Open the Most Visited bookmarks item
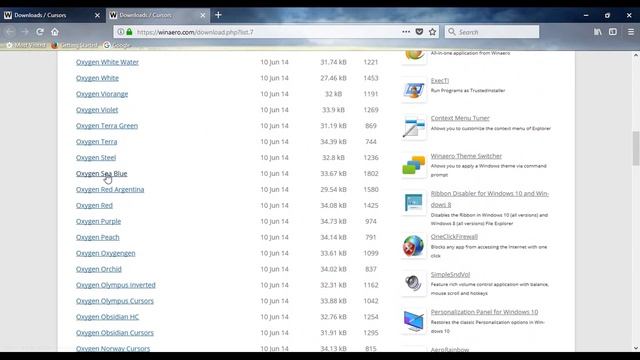640x360 pixels. tap(26, 45)
